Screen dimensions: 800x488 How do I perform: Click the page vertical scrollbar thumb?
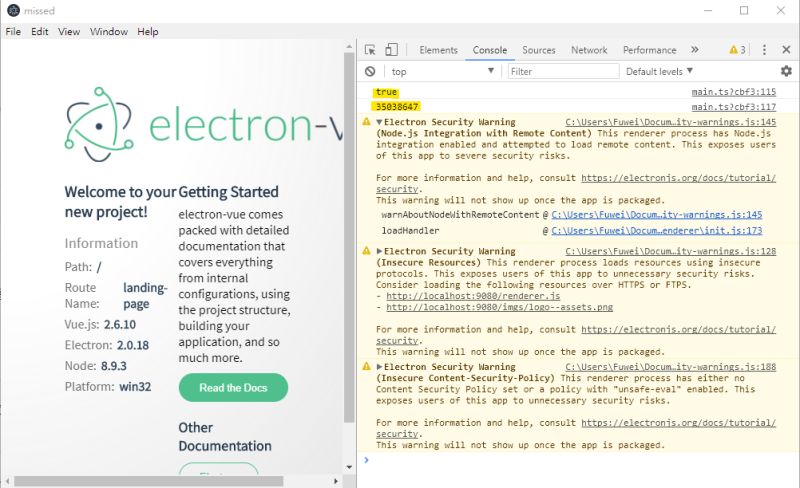[349, 237]
